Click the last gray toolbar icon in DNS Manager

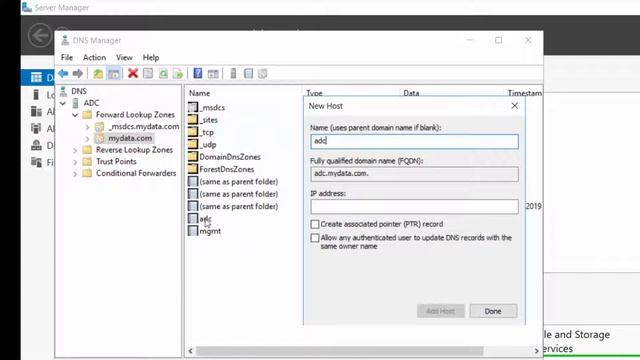[263, 73]
